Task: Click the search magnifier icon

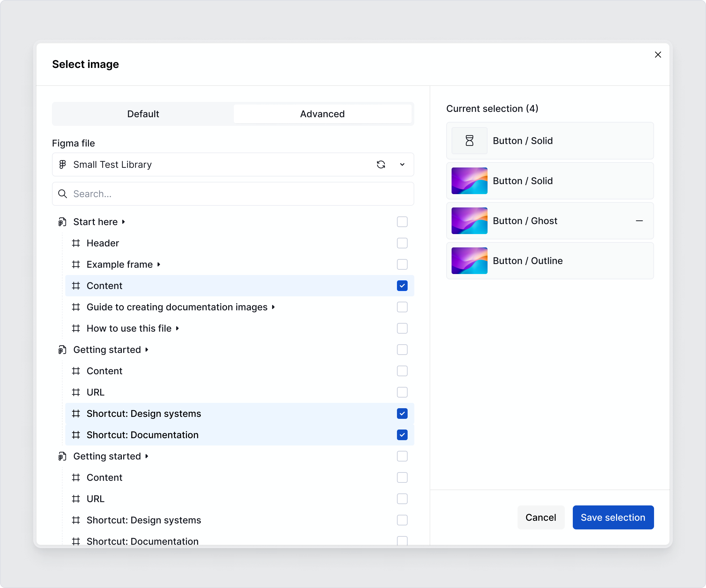Action: [x=63, y=194]
